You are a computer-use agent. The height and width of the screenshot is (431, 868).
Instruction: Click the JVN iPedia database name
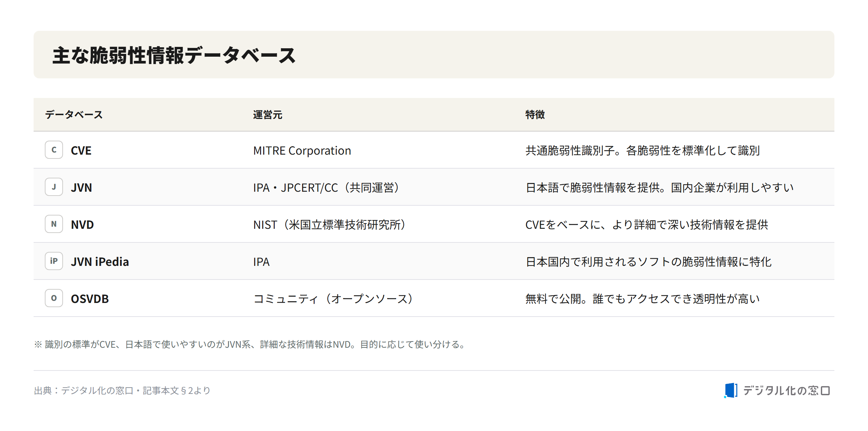pyautogui.click(x=100, y=262)
